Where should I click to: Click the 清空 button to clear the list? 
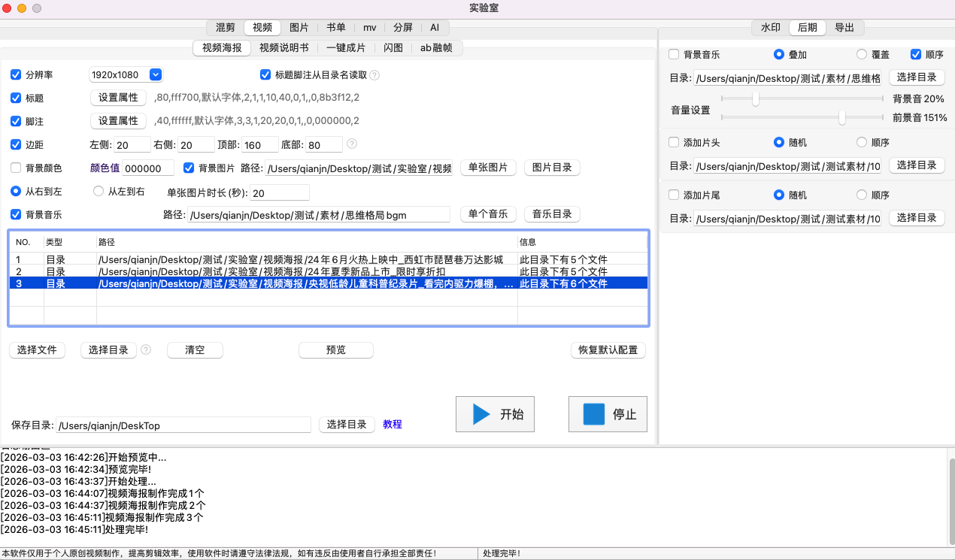pyautogui.click(x=195, y=350)
